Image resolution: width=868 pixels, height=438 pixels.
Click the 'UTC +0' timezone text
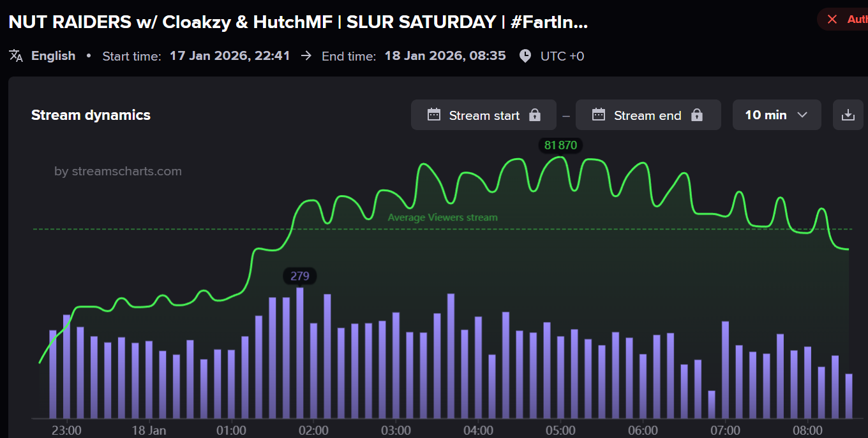pyautogui.click(x=562, y=56)
